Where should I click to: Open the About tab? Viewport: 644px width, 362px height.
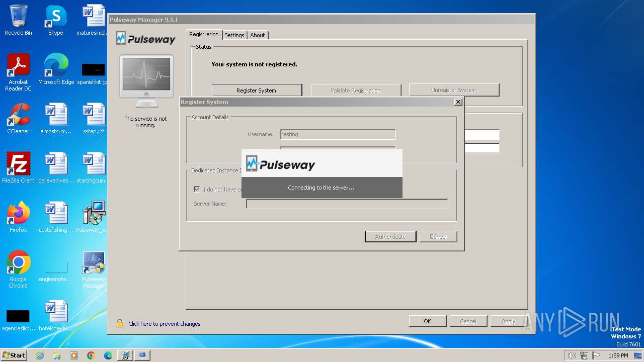pyautogui.click(x=258, y=35)
